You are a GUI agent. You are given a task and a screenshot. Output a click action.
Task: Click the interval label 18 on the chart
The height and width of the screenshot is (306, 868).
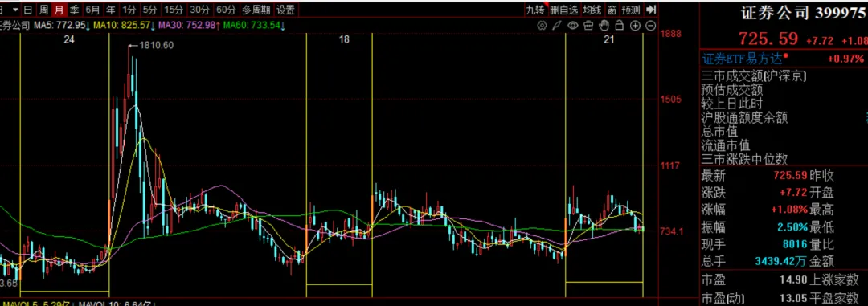[344, 39]
